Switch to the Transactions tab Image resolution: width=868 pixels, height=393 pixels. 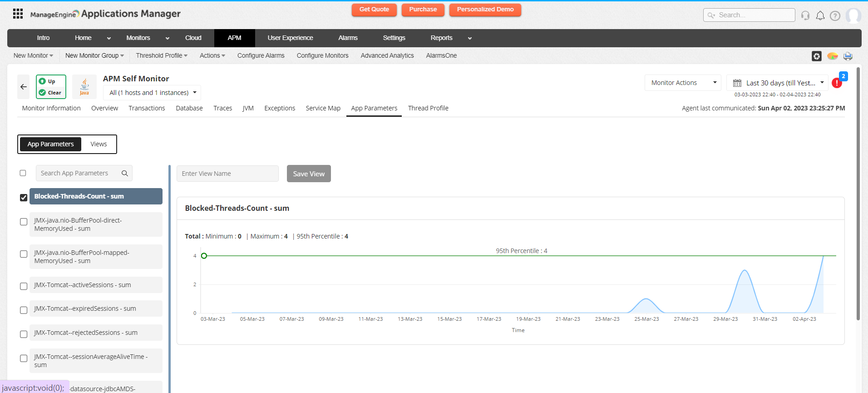(x=147, y=108)
